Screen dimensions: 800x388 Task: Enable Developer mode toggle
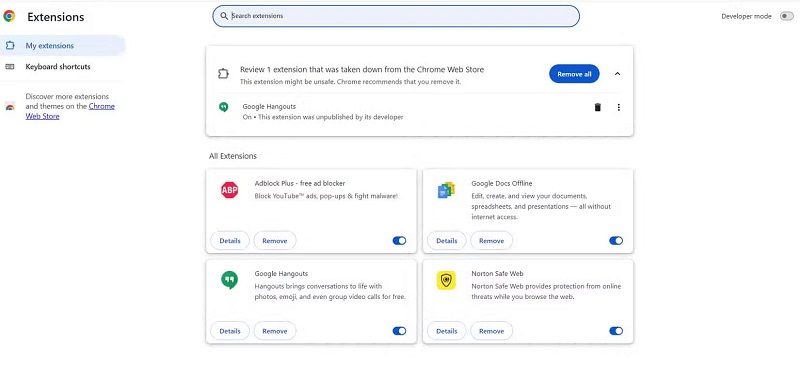786,16
